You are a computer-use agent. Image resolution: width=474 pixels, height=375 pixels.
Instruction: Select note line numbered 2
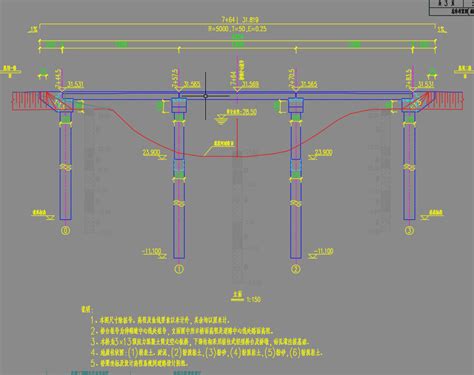(182, 331)
